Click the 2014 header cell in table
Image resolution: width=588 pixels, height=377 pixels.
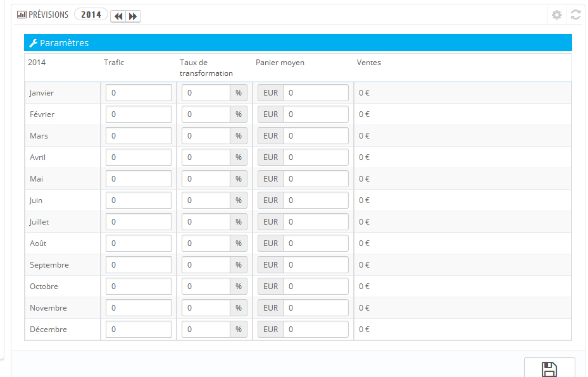click(37, 63)
